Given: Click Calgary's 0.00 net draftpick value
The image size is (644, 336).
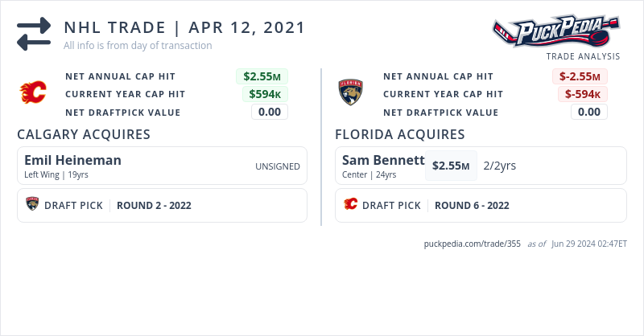Looking at the screenshot, I should 270,112.
